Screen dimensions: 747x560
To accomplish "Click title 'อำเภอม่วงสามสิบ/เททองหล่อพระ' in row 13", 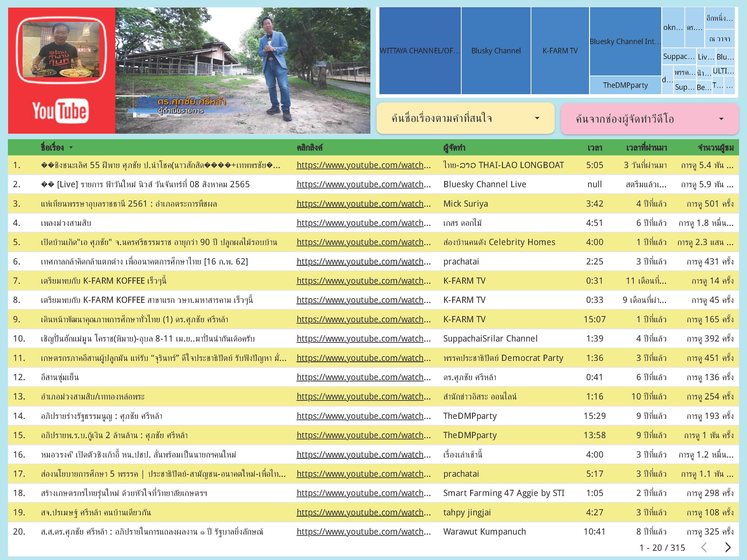I will pyautogui.click(x=93, y=396).
